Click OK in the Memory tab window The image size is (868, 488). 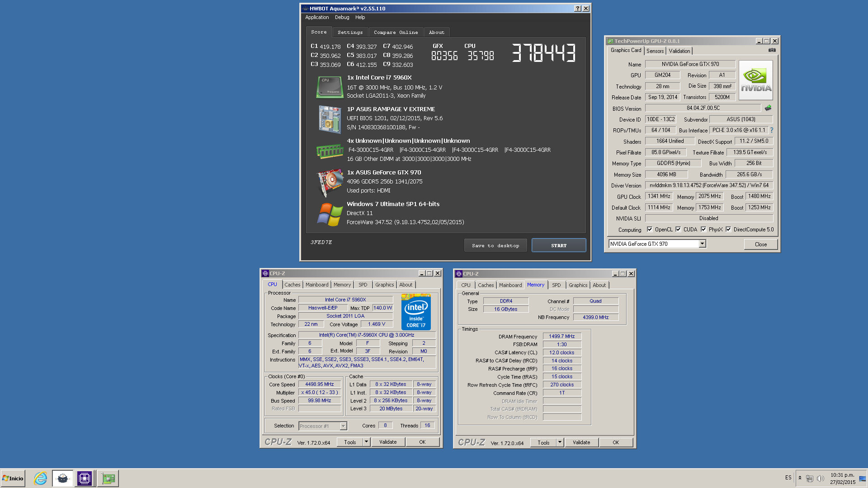pyautogui.click(x=616, y=442)
